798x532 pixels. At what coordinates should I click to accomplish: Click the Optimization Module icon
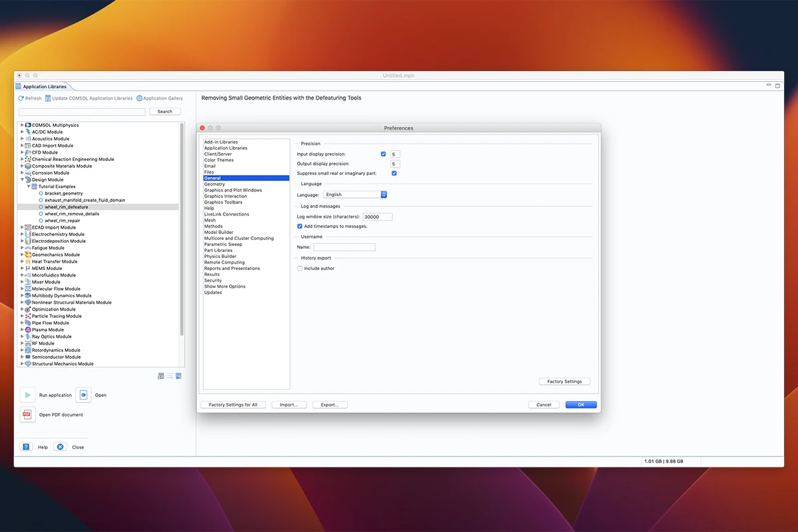pos(27,309)
